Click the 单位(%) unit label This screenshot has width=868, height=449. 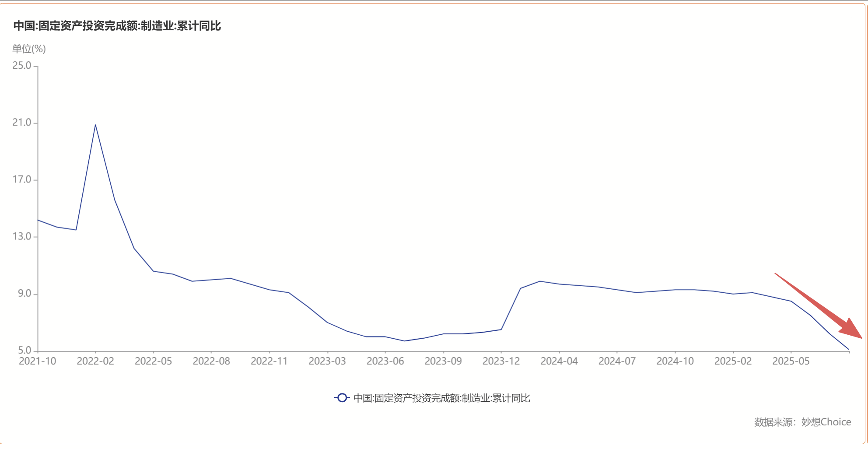30,49
